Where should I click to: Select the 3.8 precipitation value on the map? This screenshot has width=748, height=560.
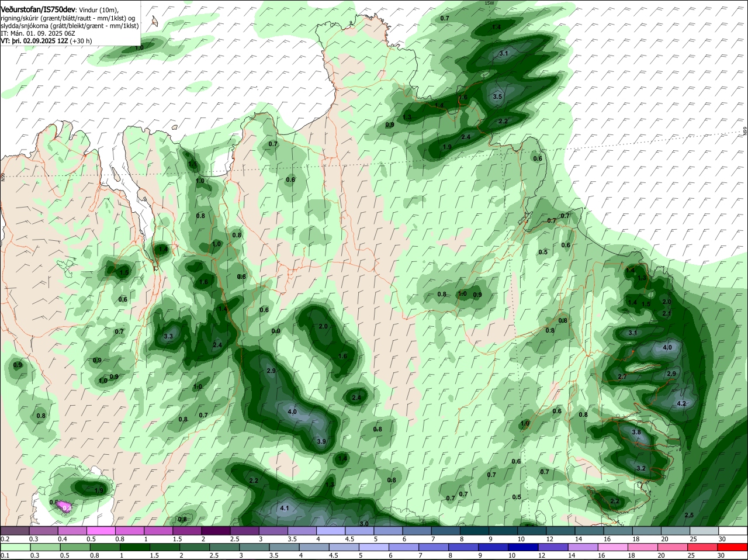pos(636,433)
